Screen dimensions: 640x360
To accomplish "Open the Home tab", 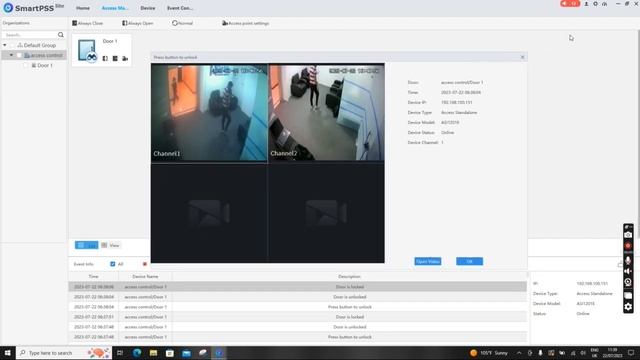I will pos(83,8).
